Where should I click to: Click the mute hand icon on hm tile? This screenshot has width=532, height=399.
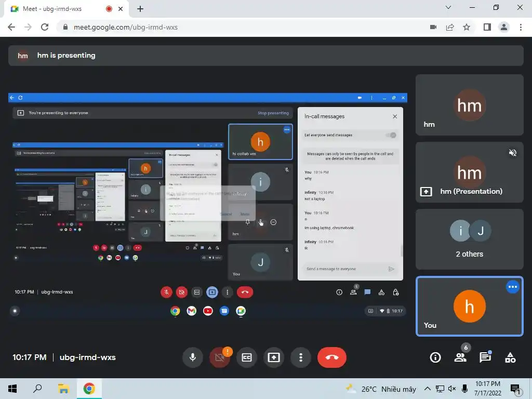[x=261, y=222]
